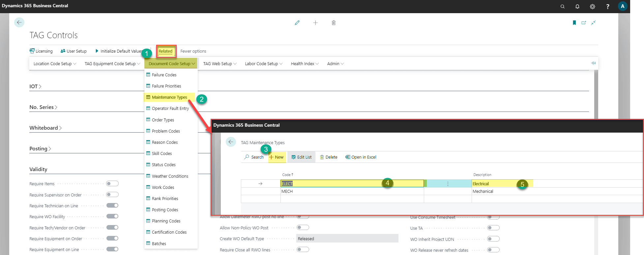Toggle Require Technician on Line switch
Screen dimensions: 644x255
coord(112,205)
